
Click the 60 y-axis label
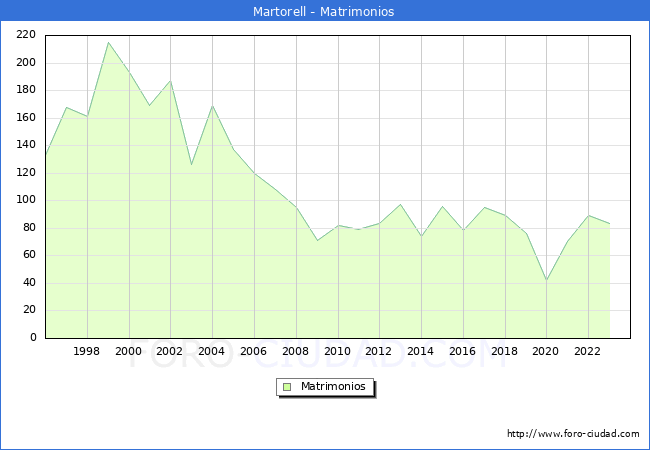point(29,255)
